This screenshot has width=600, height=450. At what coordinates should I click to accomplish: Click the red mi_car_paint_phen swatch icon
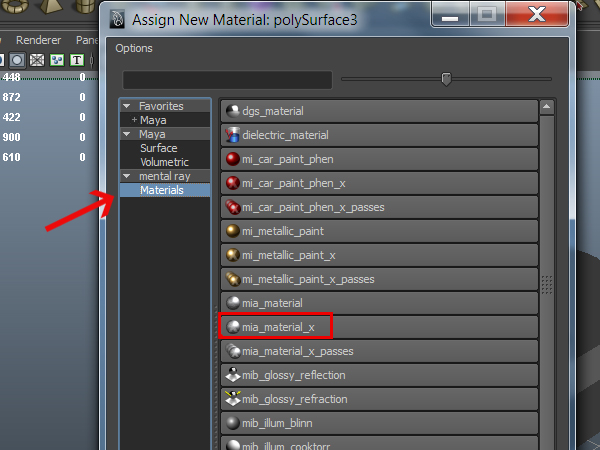(x=233, y=159)
